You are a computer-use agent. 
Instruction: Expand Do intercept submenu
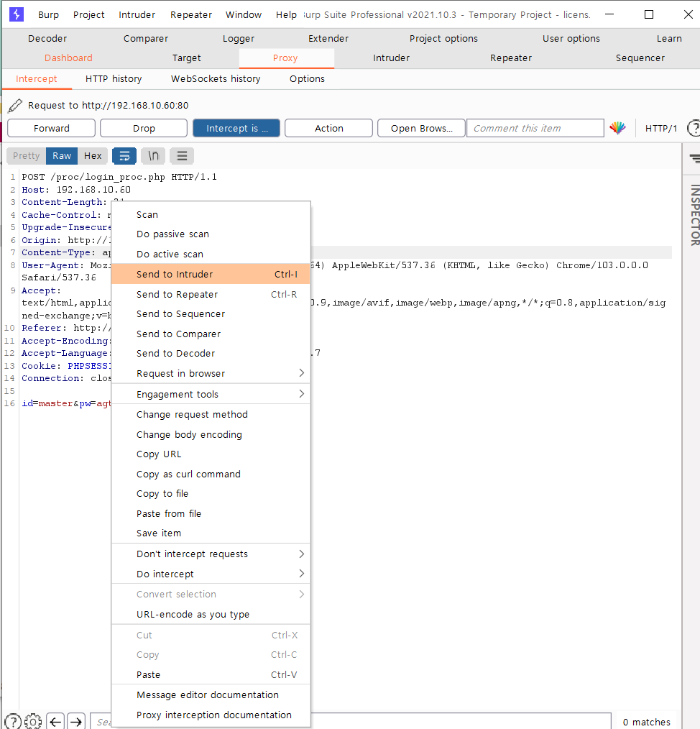coord(211,574)
